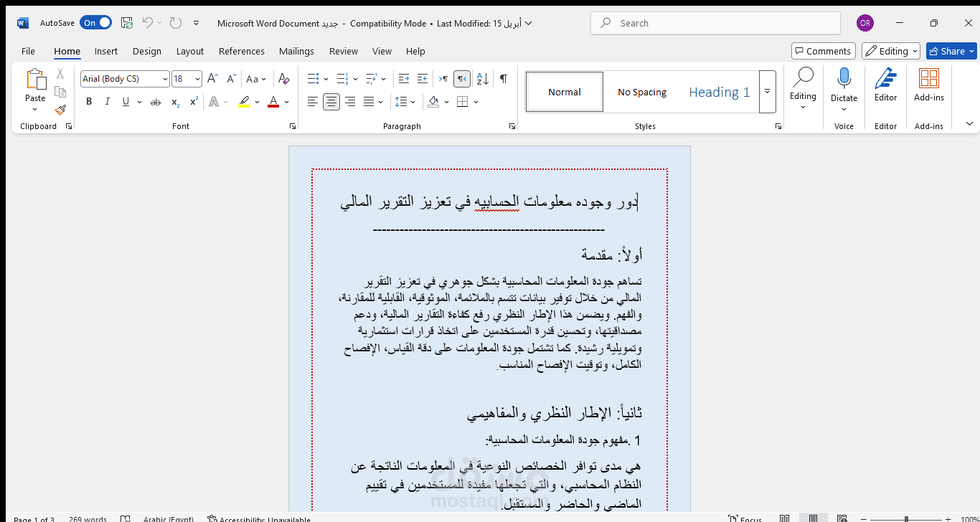Image resolution: width=980 pixels, height=522 pixels.
Task: Toggle Italic formatting
Action: point(108,102)
